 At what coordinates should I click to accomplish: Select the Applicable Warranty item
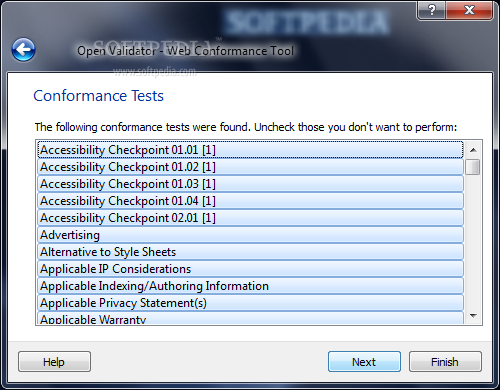(250, 318)
